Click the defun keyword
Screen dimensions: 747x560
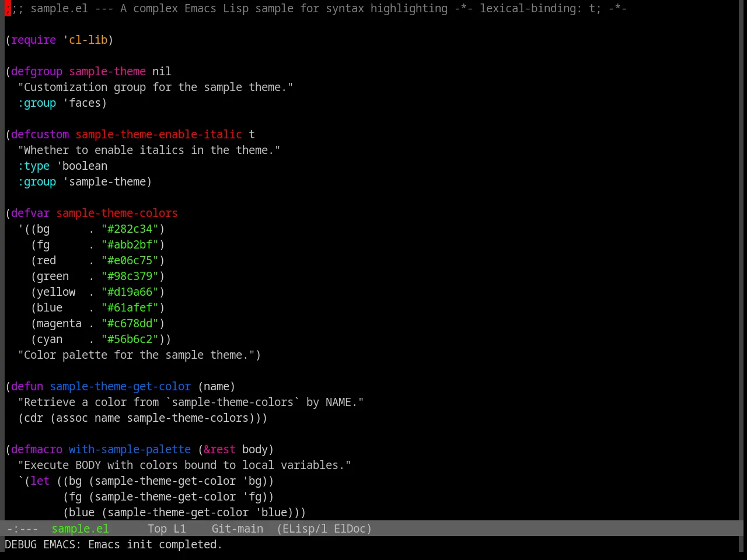click(x=27, y=386)
